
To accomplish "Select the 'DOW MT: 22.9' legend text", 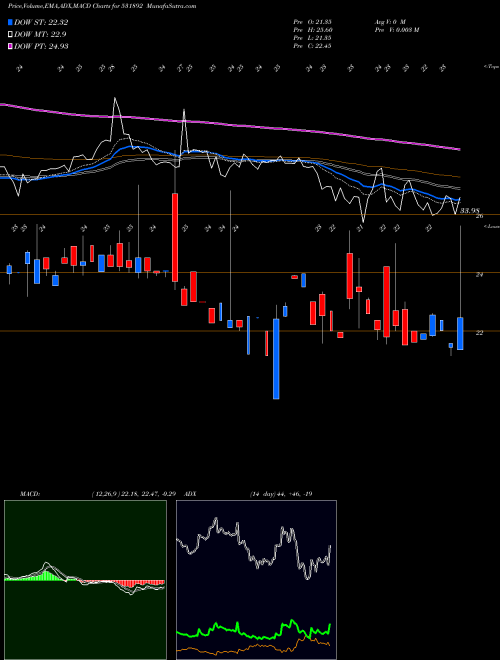I will 40,34.
